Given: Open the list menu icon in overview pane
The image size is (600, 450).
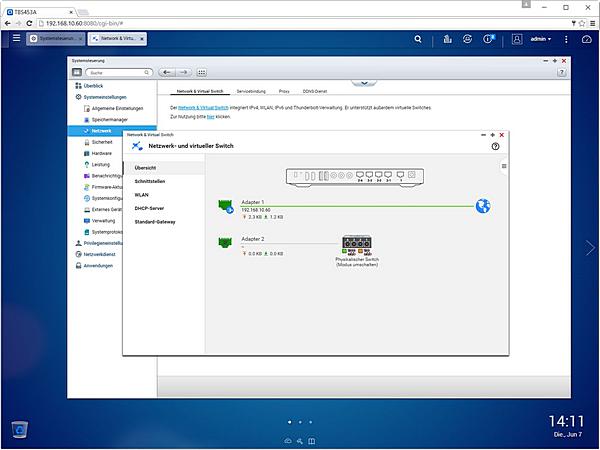Looking at the screenshot, I should pos(504,166).
